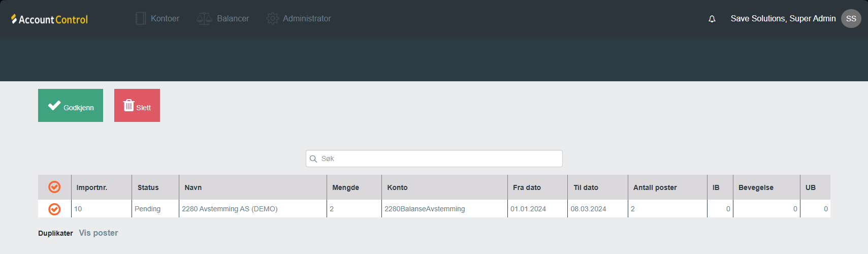Open the Save Solutions, Super Admin user menu
Viewport: 868px width, 254px height.
point(783,19)
